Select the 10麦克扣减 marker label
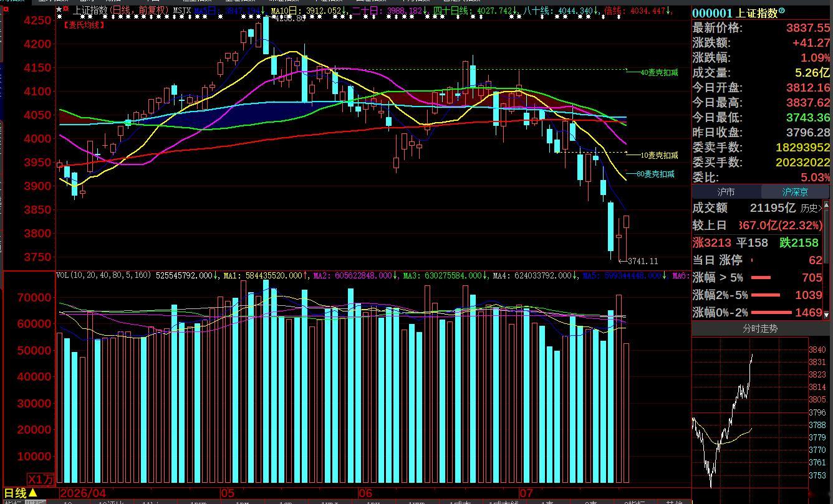833x504 pixels. 659,155
